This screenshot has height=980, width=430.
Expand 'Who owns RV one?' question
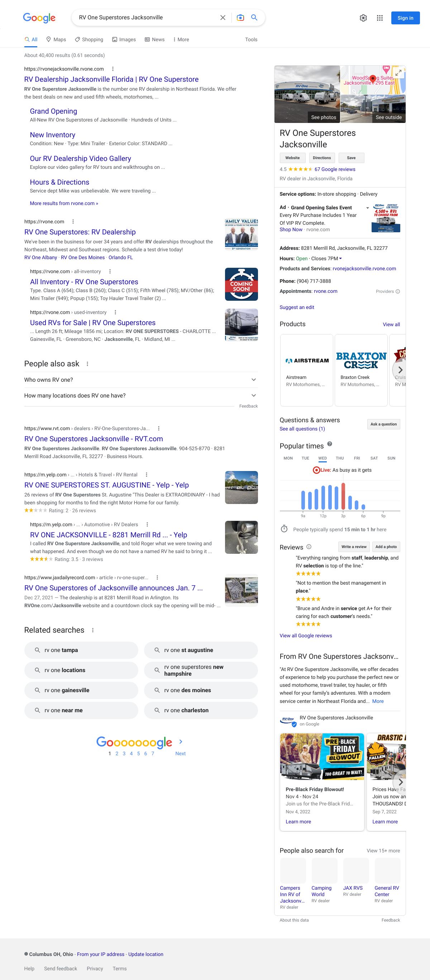point(254,380)
